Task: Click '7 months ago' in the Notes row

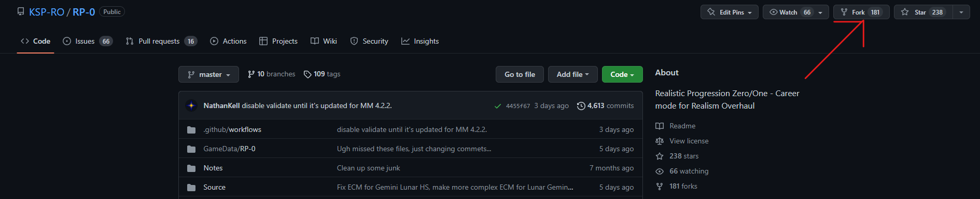Action: tap(611, 168)
